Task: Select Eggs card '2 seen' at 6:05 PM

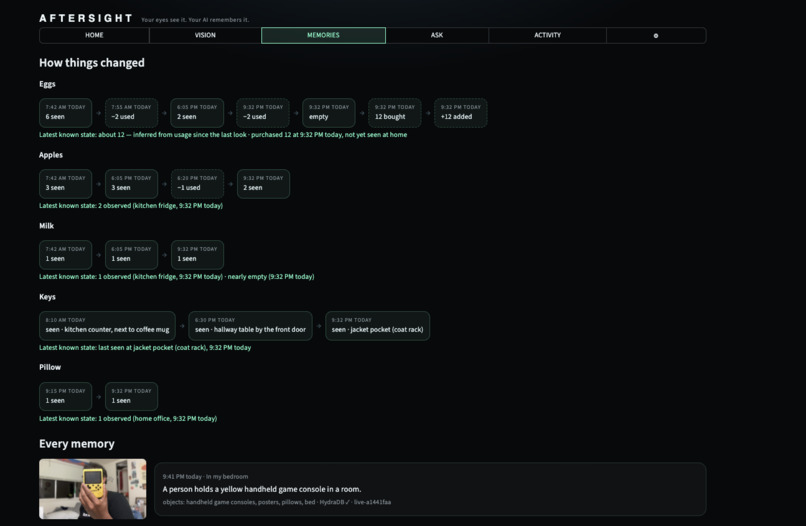Action: coord(197,113)
